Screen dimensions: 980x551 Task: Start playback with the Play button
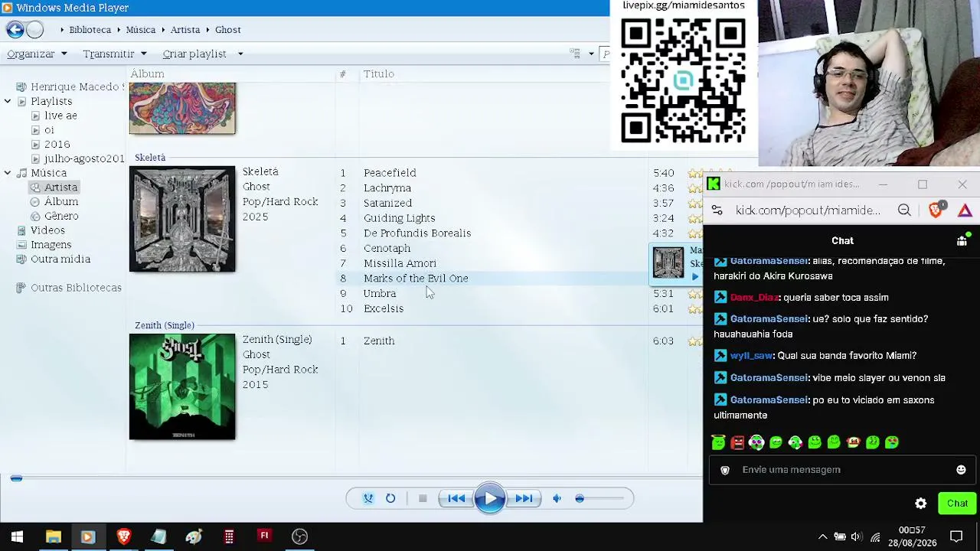pyautogui.click(x=490, y=499)
